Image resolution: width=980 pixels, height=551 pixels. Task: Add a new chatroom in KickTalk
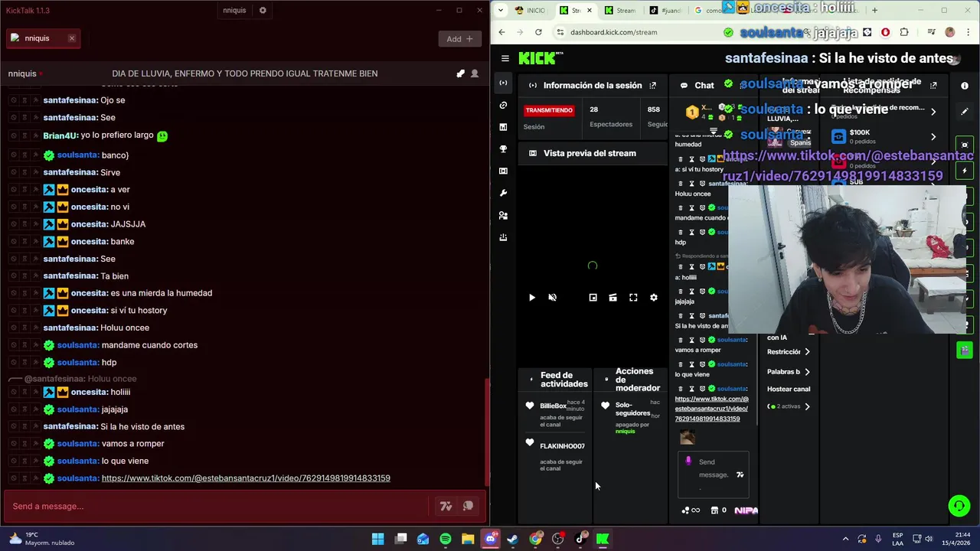coord(459,39)
